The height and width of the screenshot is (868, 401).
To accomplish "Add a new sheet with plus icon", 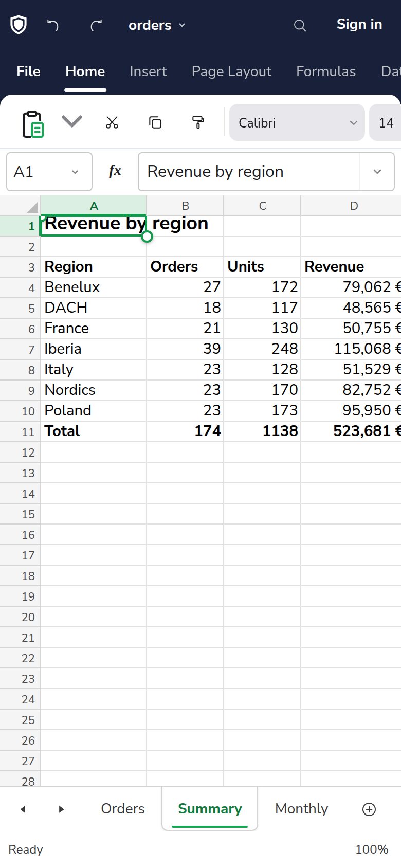I will click(369, 809).
